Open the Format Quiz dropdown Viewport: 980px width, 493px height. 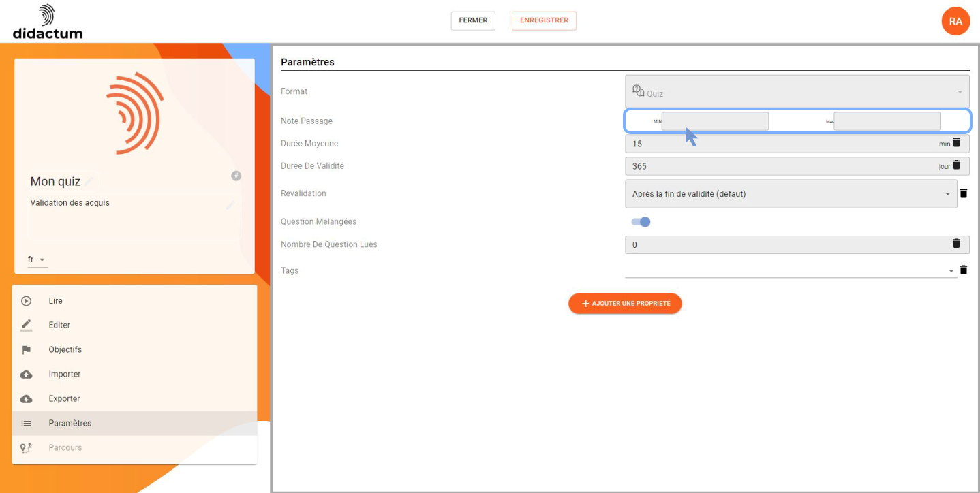797,91
